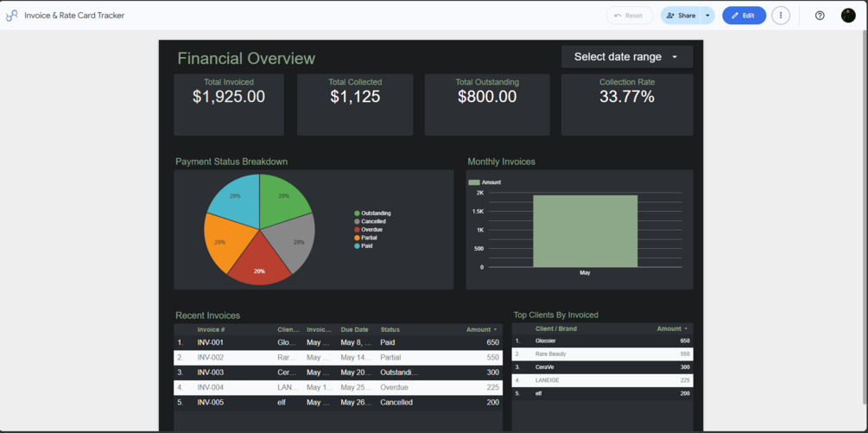Click the May bar in Monthly Invoices
Screen dimensions: 868x433
(585, 231)
